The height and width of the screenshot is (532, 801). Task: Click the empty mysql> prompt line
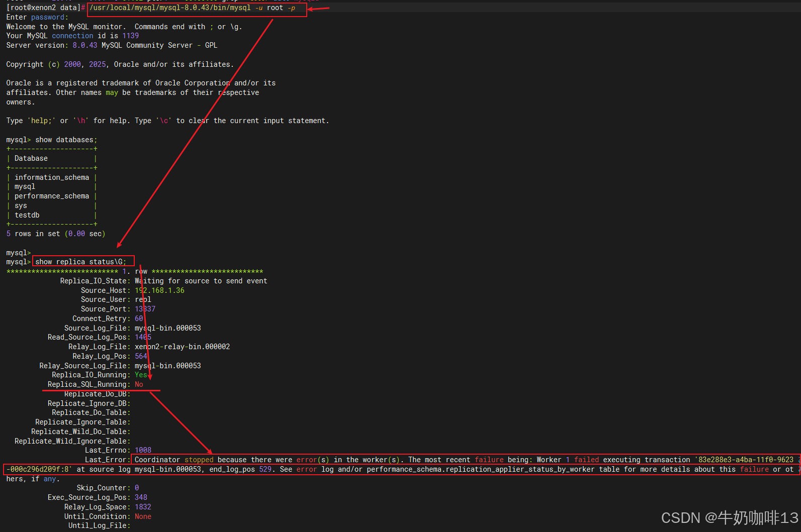(19, 253)
